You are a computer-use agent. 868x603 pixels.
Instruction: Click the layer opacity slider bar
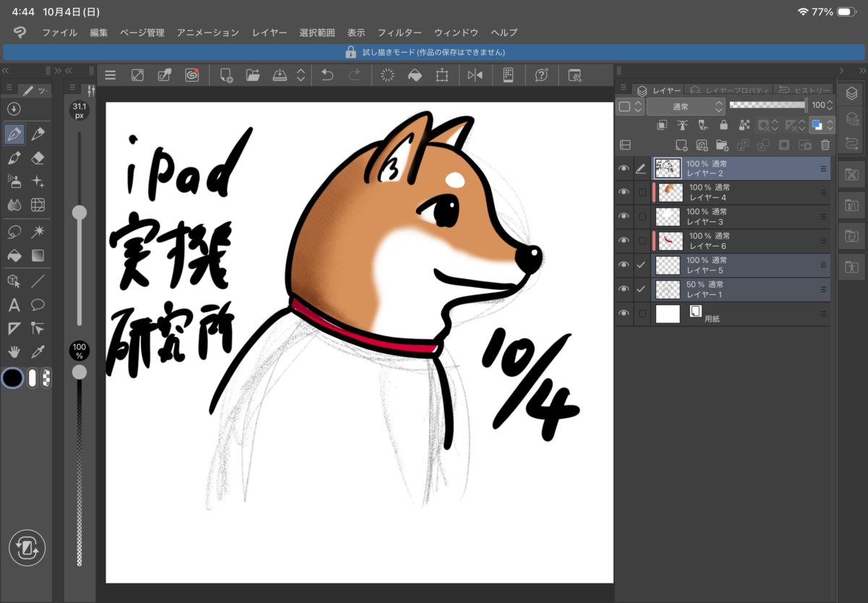pyautogui.click(x=768, y=106)
